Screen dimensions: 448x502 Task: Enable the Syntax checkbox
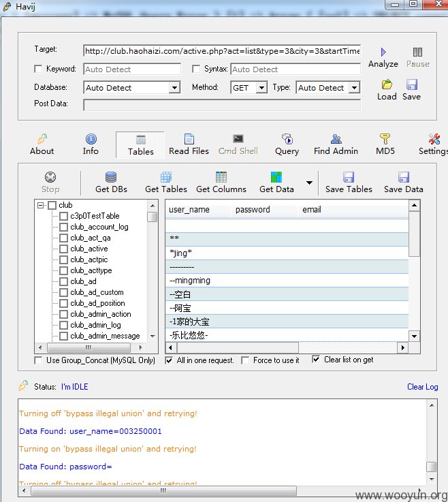click(196, 69)
